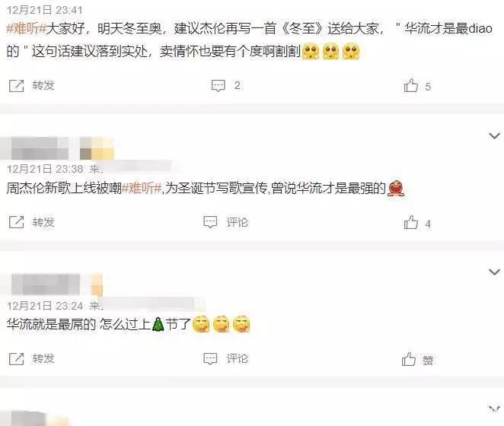504x426 pixels.
Task: Click repost icon on the 23:38 post
Action: tap(17, 222)
